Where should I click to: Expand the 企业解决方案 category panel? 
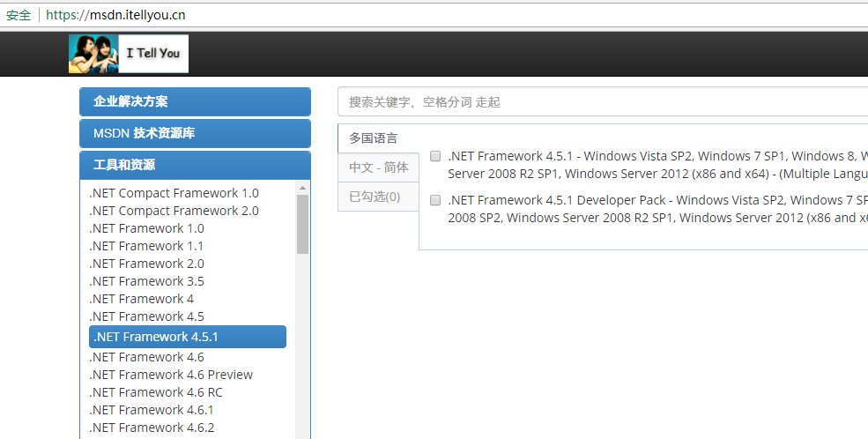tap(195, 102)
